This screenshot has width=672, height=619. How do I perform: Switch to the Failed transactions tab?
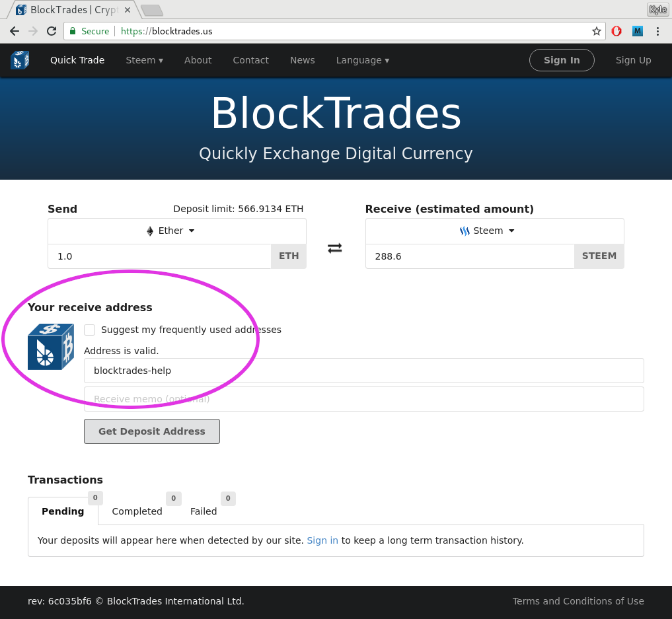(204, 511)
